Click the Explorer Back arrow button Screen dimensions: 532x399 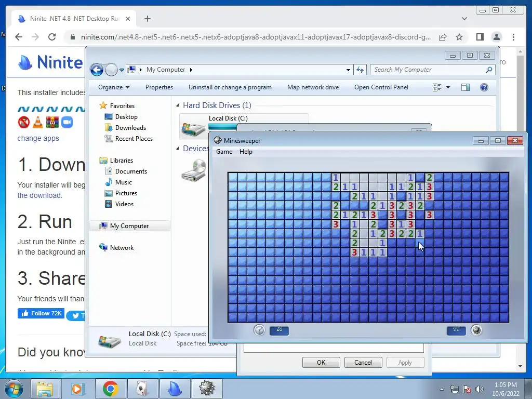97,70
